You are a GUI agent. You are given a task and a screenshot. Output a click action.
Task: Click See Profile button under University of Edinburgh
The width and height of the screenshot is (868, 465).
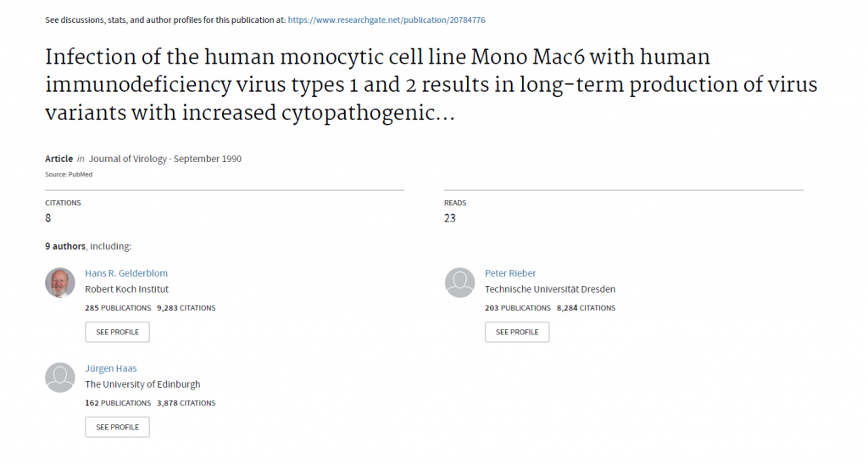point(117,428)
